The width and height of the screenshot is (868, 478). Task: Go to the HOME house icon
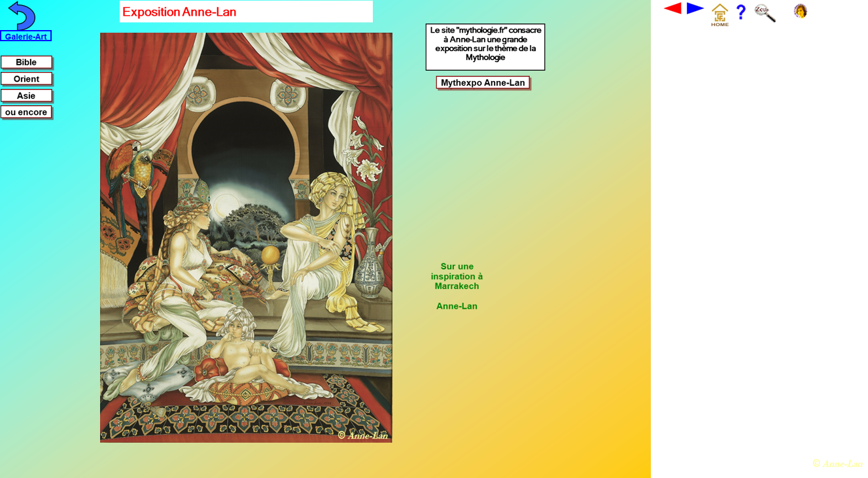[720, 14]
